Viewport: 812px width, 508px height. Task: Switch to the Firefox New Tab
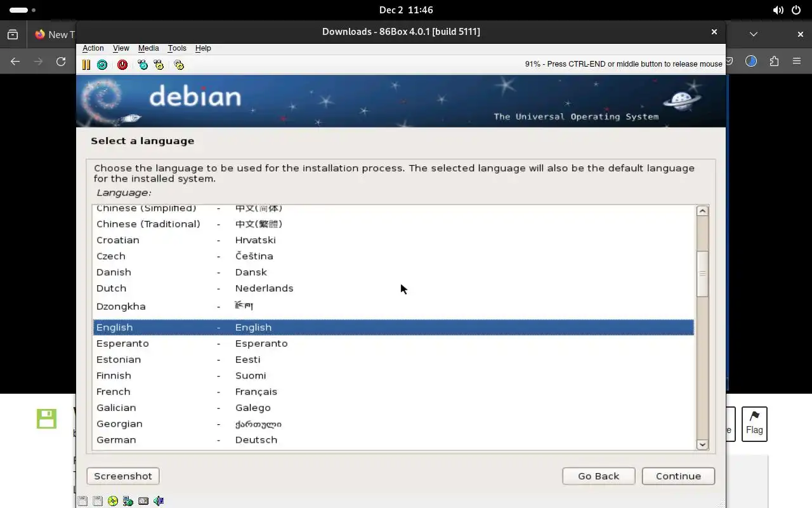(x=53, y=34)
